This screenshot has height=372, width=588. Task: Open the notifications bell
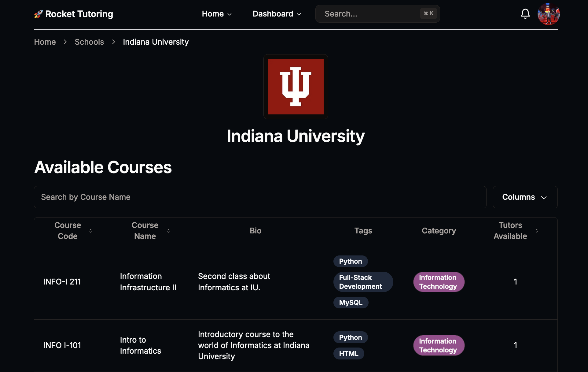pos(525,13)
